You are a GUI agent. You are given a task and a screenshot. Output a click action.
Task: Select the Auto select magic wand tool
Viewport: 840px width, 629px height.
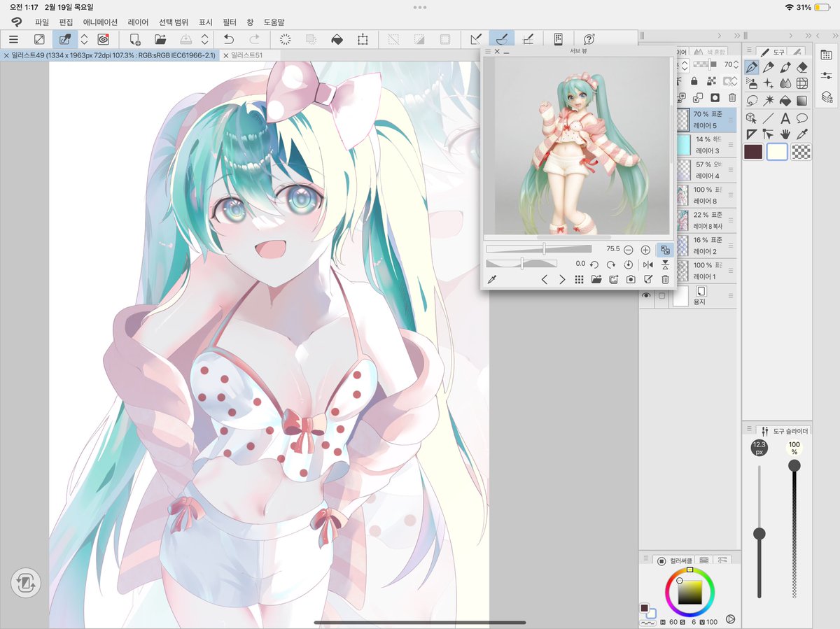tap(769, 101)
